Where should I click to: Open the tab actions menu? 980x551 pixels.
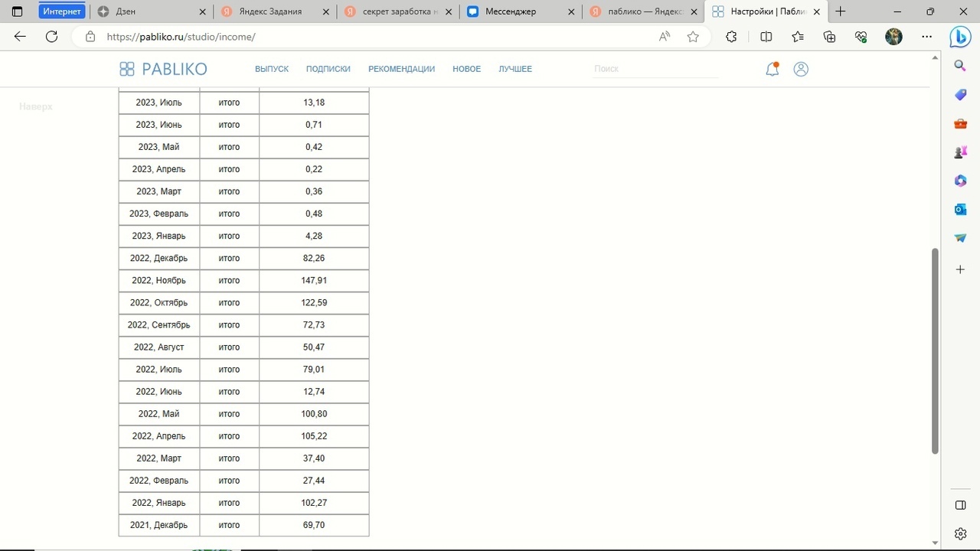click(x=18, y=11)
